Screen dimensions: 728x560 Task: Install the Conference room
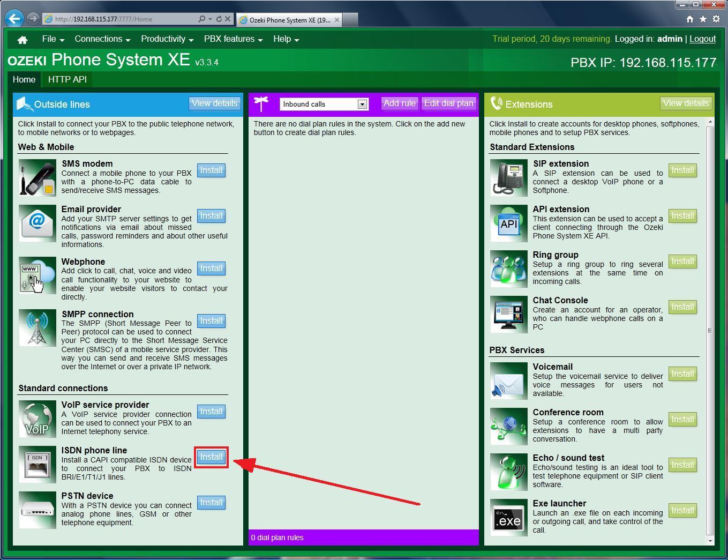[682, 420]
